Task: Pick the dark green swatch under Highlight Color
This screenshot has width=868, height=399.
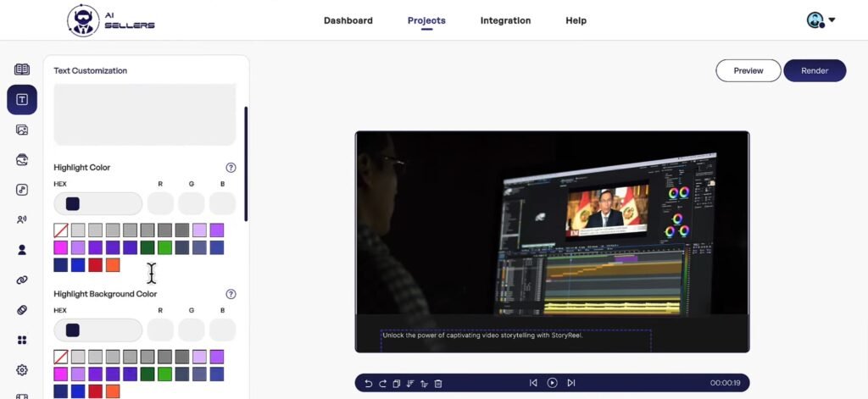Action: (147, 247)
